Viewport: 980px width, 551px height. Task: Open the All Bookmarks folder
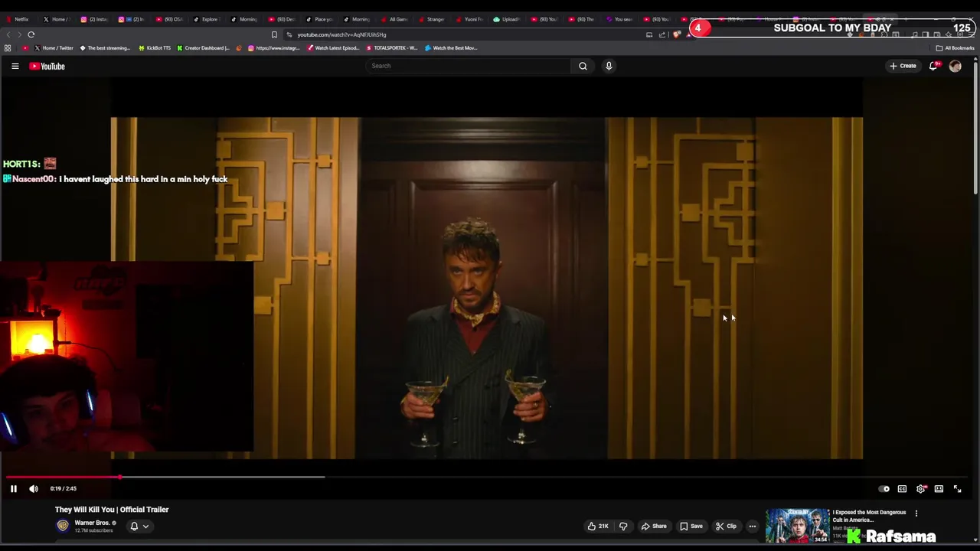955,48
